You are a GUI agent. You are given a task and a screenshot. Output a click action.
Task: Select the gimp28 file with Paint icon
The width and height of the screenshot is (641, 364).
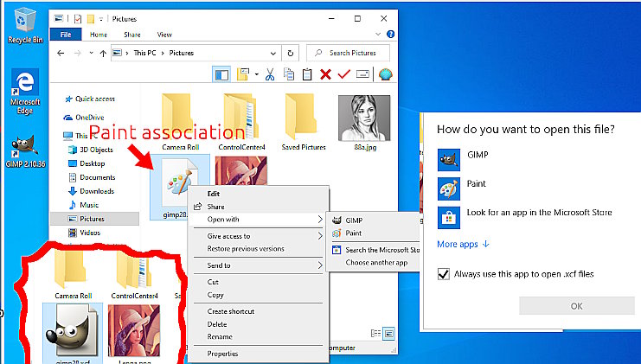(x=179, y=187)
